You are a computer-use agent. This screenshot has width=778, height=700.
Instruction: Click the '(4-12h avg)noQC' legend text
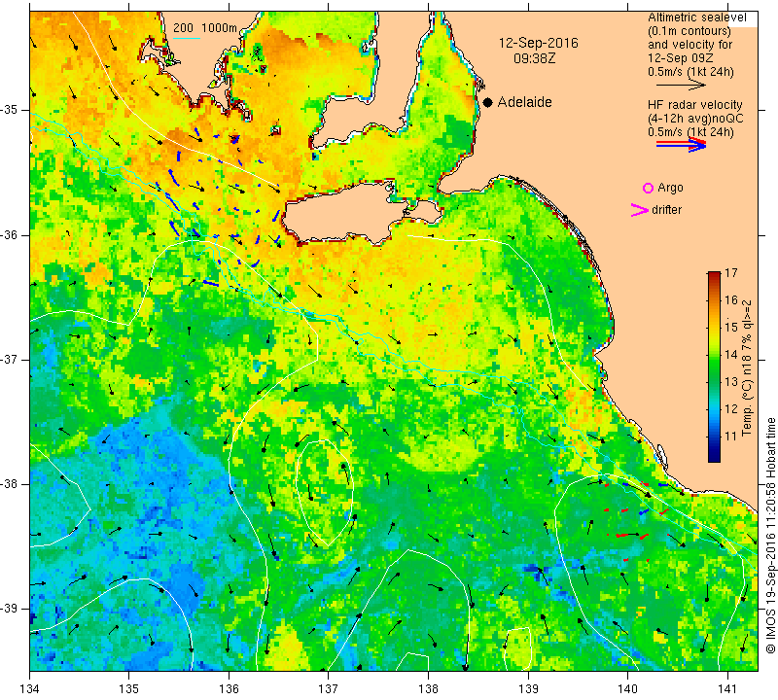tap(695, 119)
